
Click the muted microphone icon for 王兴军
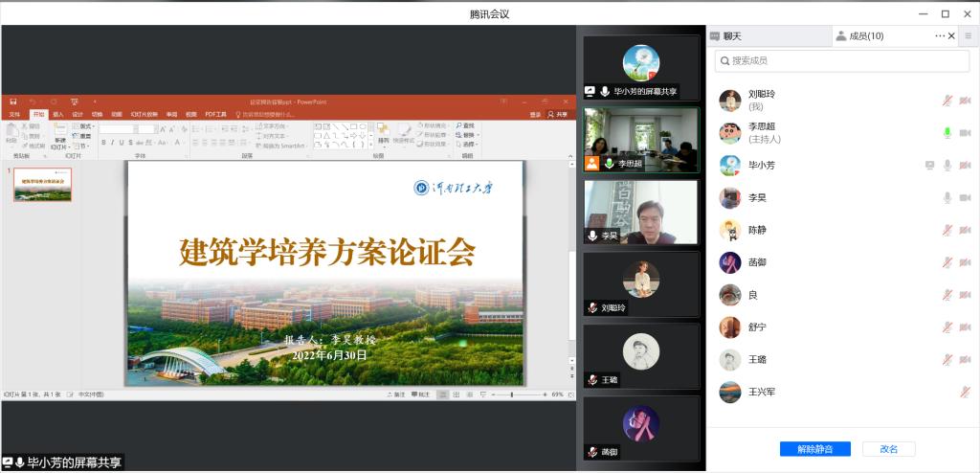[965, 392]
